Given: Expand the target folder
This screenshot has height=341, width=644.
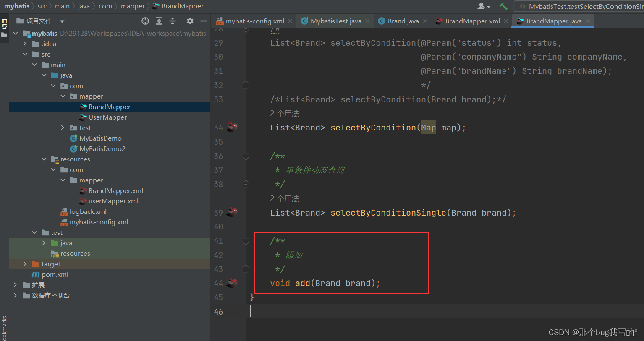Looking at the screenshot, I should (x=25, y=264).
